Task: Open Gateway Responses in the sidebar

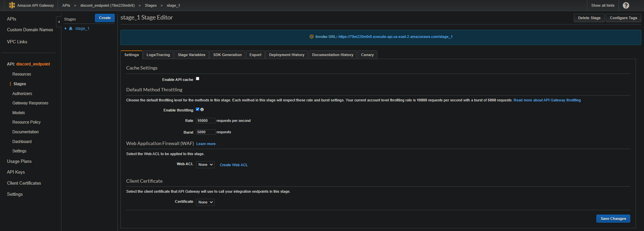Action: (x=30, y=103)
